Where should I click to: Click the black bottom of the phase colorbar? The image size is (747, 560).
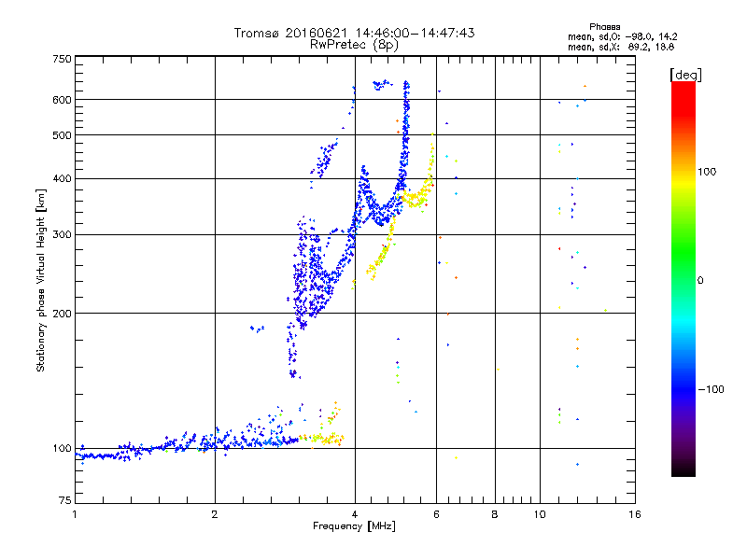pos(684,469)
